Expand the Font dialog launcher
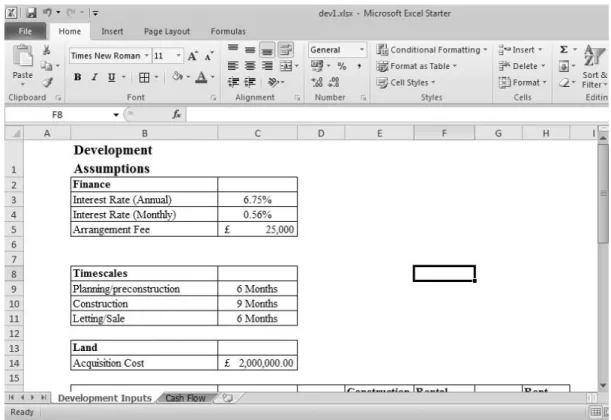 pos(213,97)
